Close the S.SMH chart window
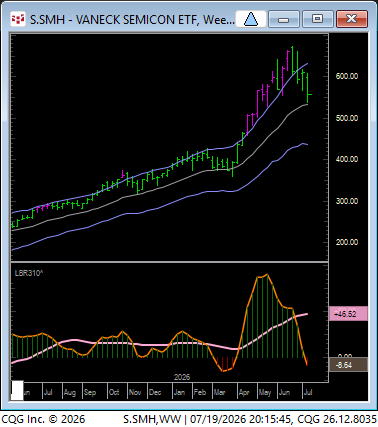This screenshot has width=378, height=427. [x=352, y=19]
